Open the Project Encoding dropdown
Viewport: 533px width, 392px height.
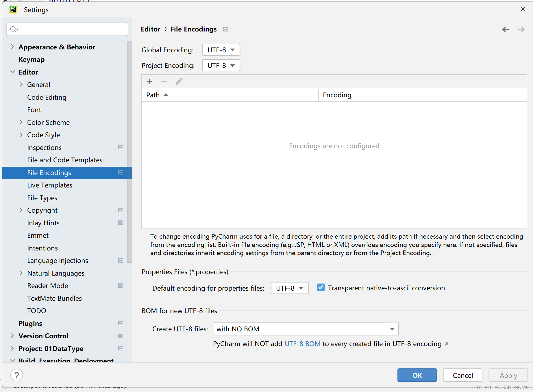(x=221, y=66)
